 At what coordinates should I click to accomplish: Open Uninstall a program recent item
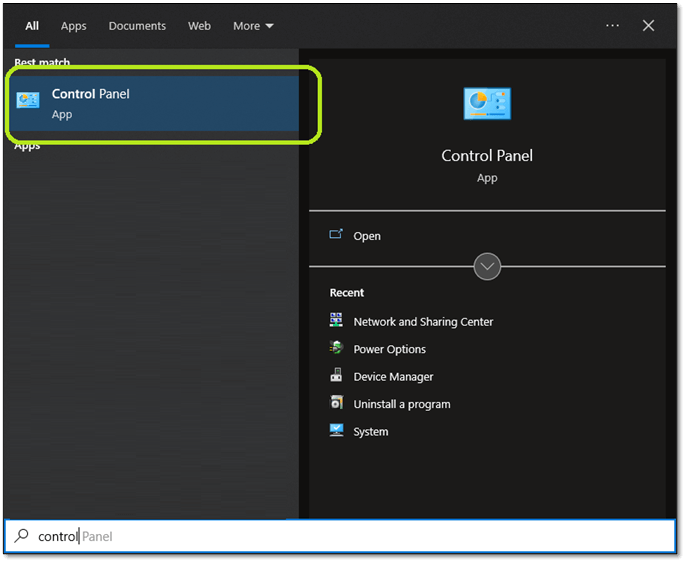[x=402, y=405]
